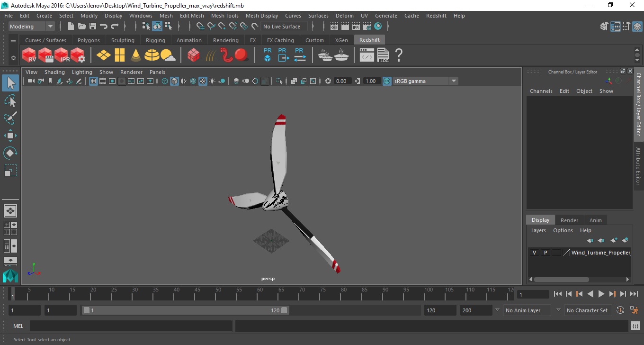Open the Modeling menu set dropdown
Image resolution: width=644 pixels, height=345 pixels.
[31, 27]
